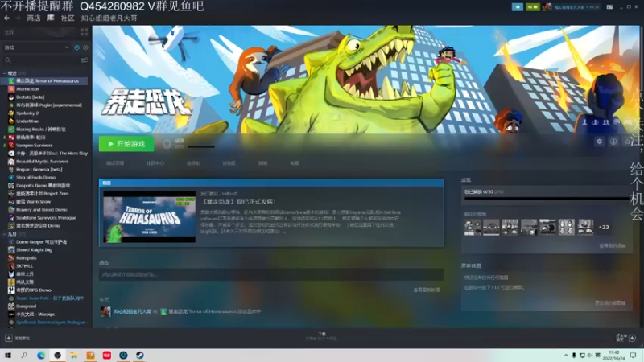Click the Vampire Survivors game icon
Image resolution: width=644 pixels, height=362 pixels.
tap(11, 146)
